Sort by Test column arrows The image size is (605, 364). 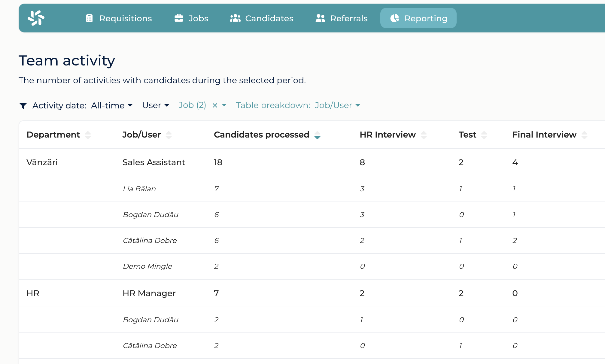click(484, 135)
